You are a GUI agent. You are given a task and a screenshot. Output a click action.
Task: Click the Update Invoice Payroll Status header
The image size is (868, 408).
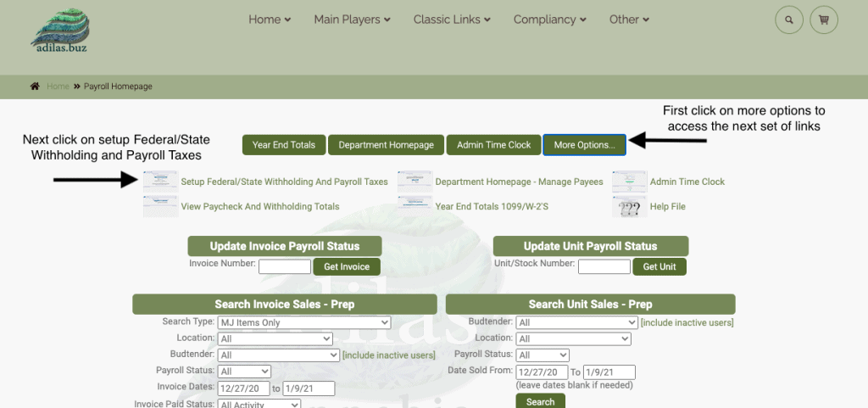(285, 246)
